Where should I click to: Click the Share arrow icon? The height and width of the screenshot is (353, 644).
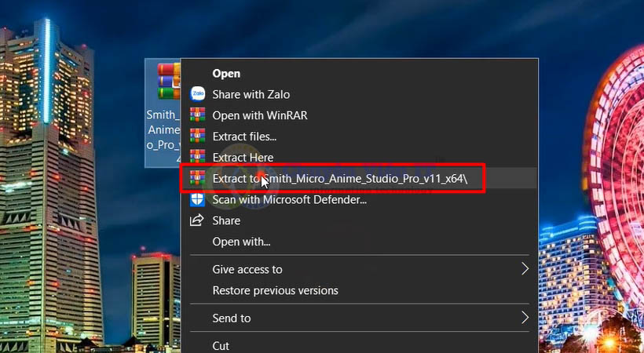point(198,221)
